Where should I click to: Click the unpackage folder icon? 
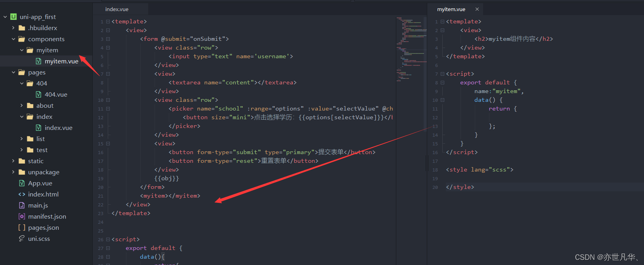click(x=22, y=172)
